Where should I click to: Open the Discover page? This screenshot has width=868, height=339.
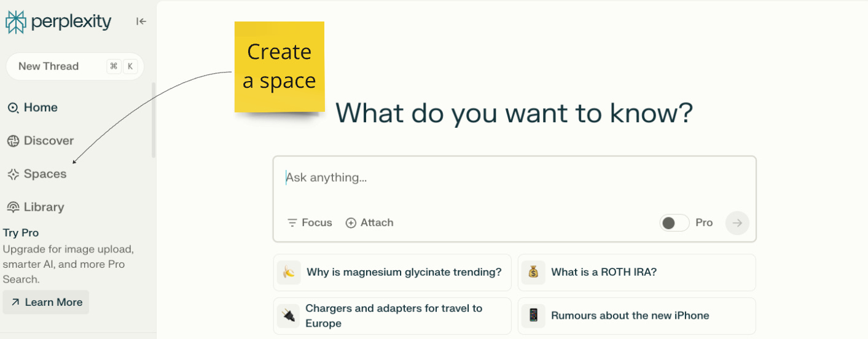coord(41,141)
